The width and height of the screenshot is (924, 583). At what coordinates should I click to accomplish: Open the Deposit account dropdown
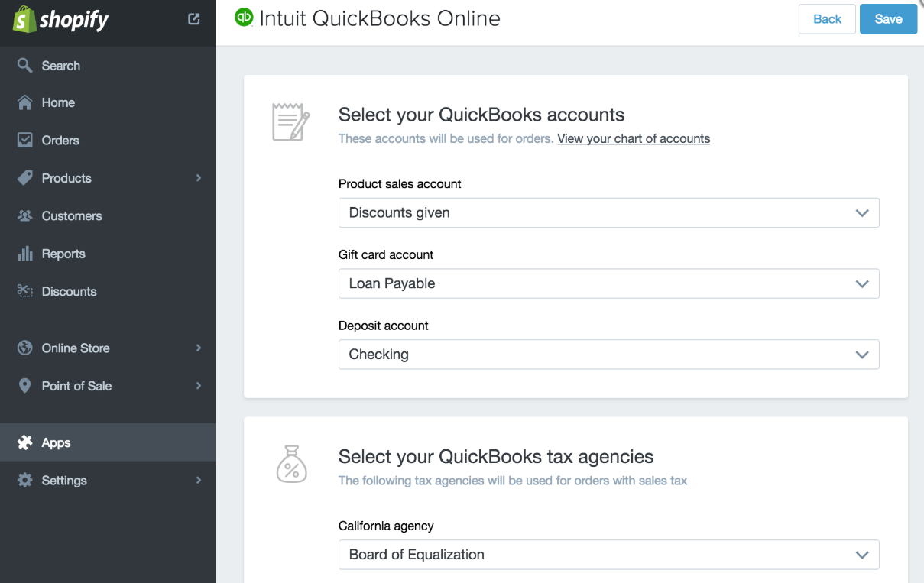[608, 355]
